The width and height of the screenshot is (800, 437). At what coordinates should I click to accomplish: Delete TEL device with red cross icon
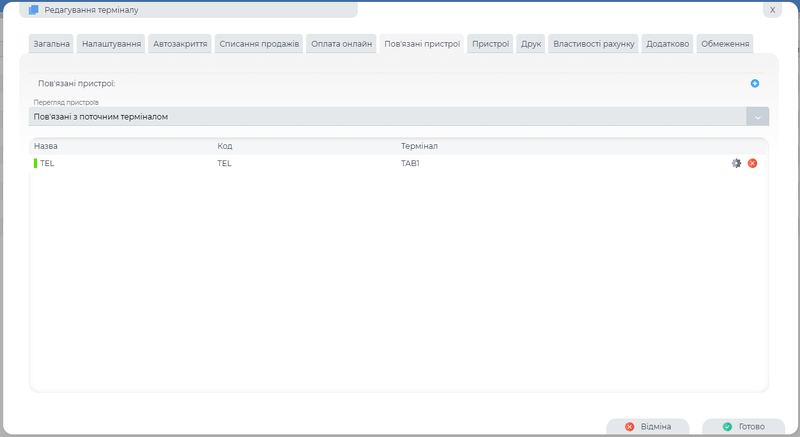pos(752,163)
